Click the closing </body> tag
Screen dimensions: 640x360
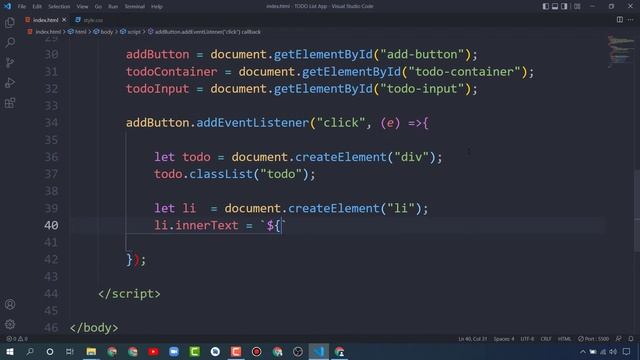(x=94, y=328)
